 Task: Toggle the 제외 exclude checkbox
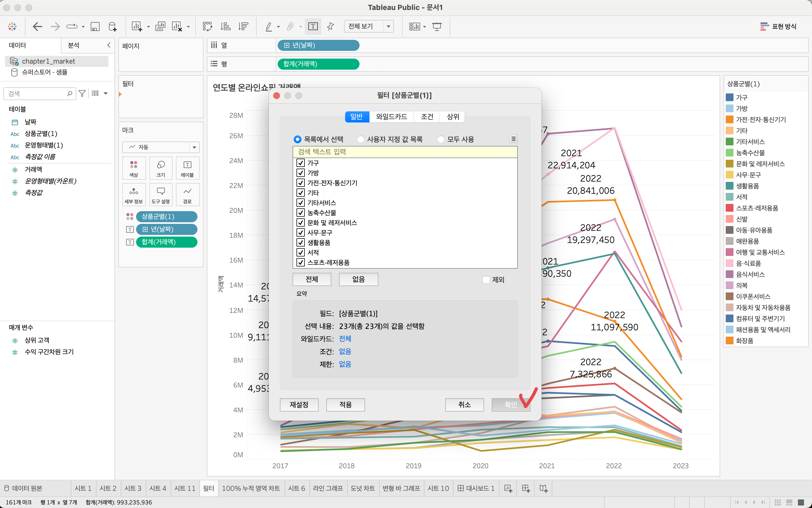(x=486, y=279)
